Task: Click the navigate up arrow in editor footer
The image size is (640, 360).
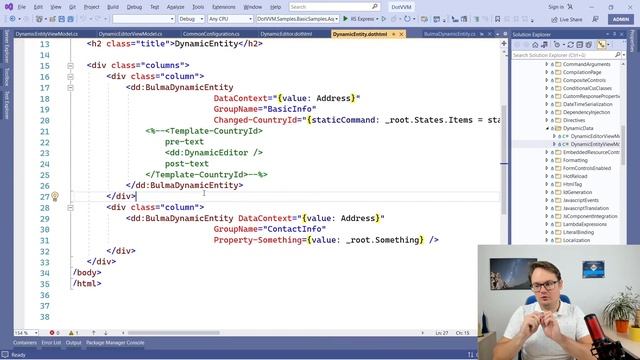Action: coord(93,333)
